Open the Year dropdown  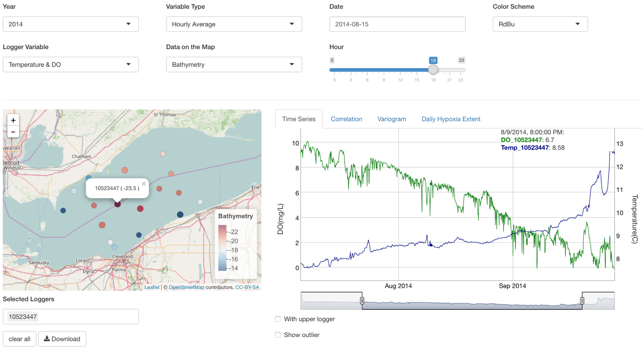pos(71,24)
